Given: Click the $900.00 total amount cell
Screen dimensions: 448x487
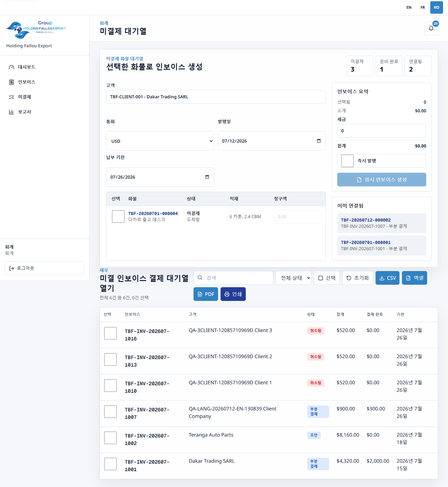Looking at the screenshot, I should pos(346,409).
